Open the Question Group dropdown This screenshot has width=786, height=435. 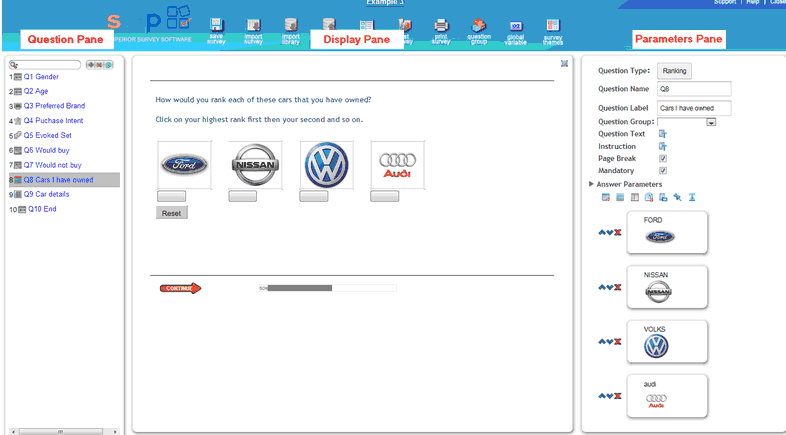point(711,122)
